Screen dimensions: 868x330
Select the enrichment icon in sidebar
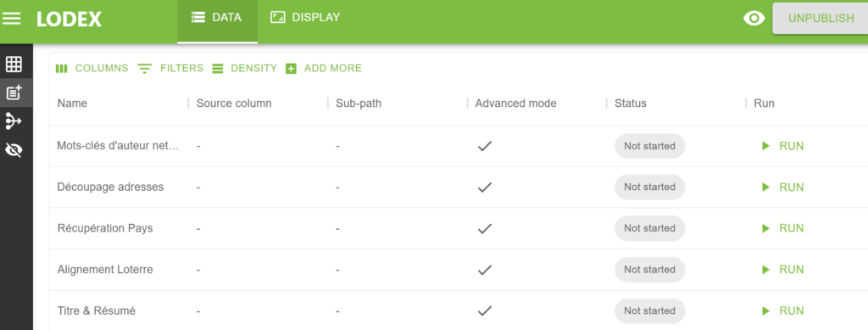click(x=14, y=92)
